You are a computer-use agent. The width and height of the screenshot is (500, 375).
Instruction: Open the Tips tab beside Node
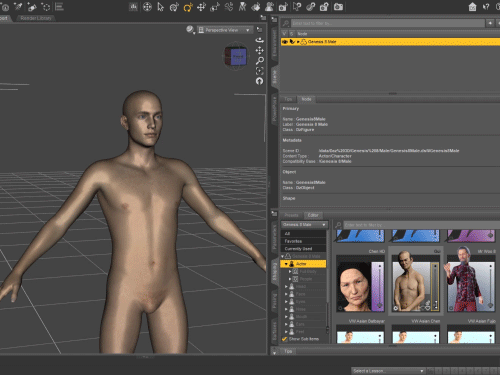[x=288, y=99]
